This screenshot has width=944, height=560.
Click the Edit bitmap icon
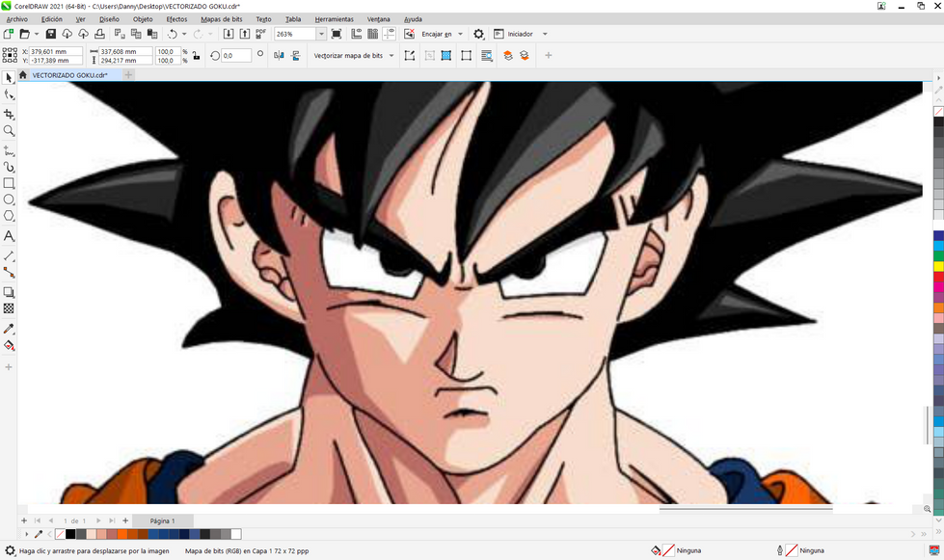click(410, 55)
